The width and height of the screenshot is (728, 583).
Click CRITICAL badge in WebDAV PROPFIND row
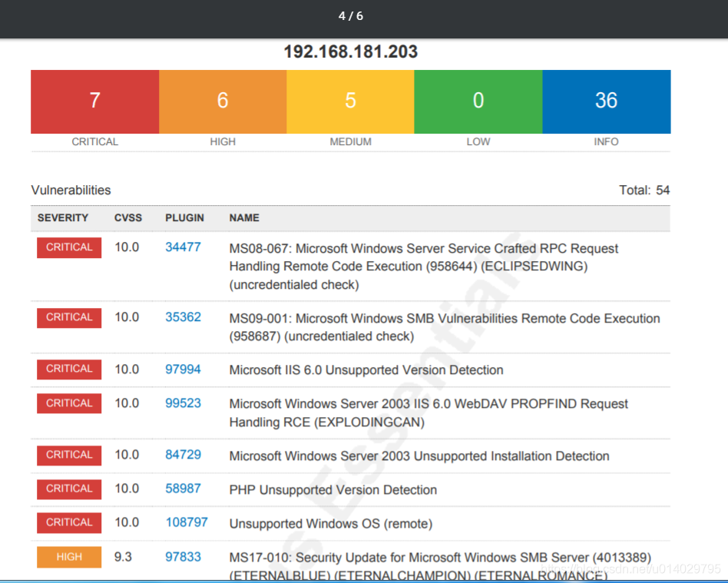(x=69, y=403)
